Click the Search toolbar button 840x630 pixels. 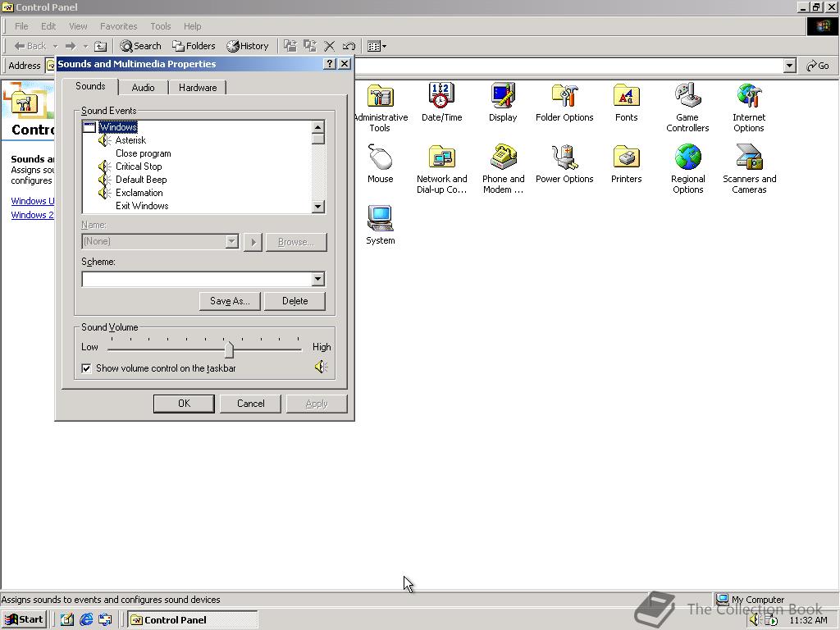pyautogui.click(x=140, y=46)
